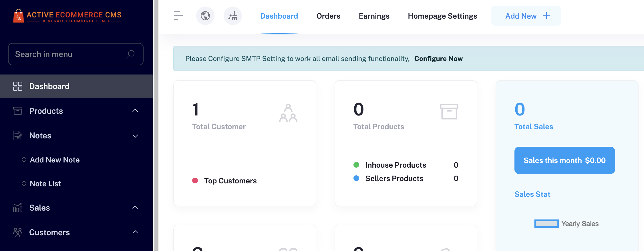
Task: Click the Configure Now link
Action: click(x=438, y=59)
